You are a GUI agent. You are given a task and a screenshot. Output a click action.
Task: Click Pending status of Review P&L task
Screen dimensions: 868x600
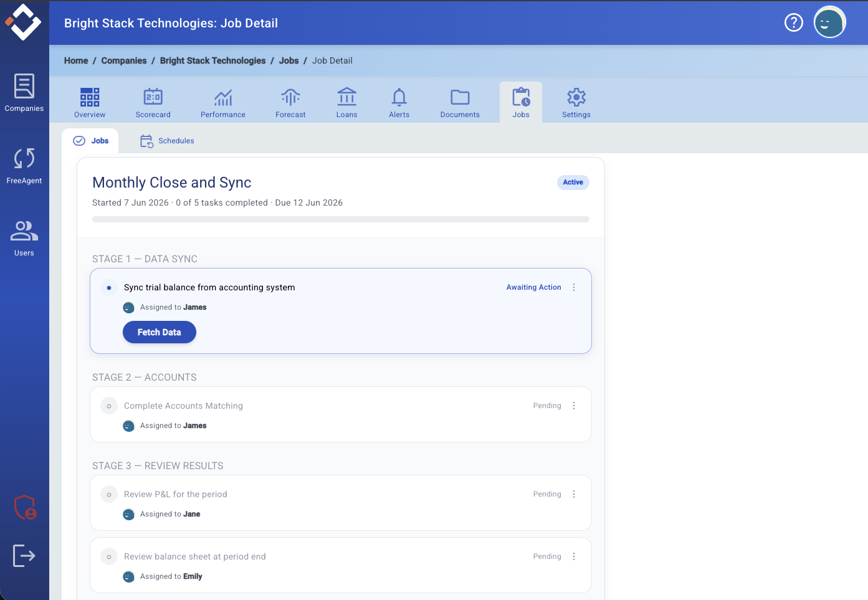tap(547, 494)
